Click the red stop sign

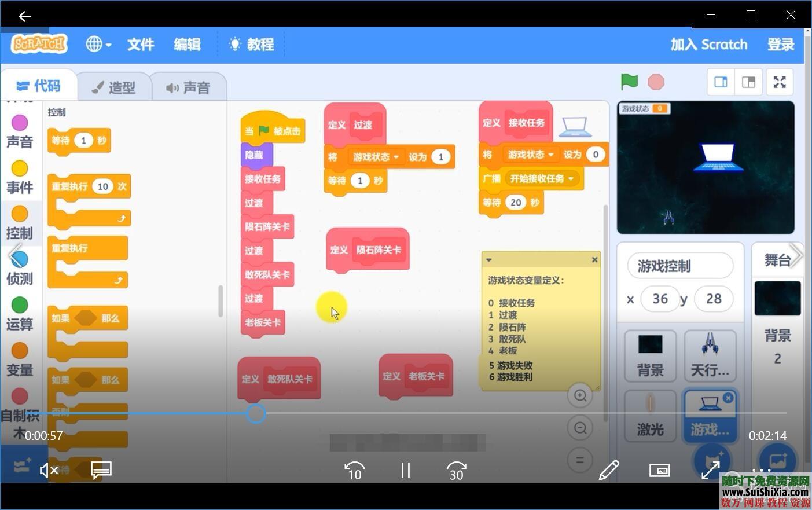tap(656, 82)
